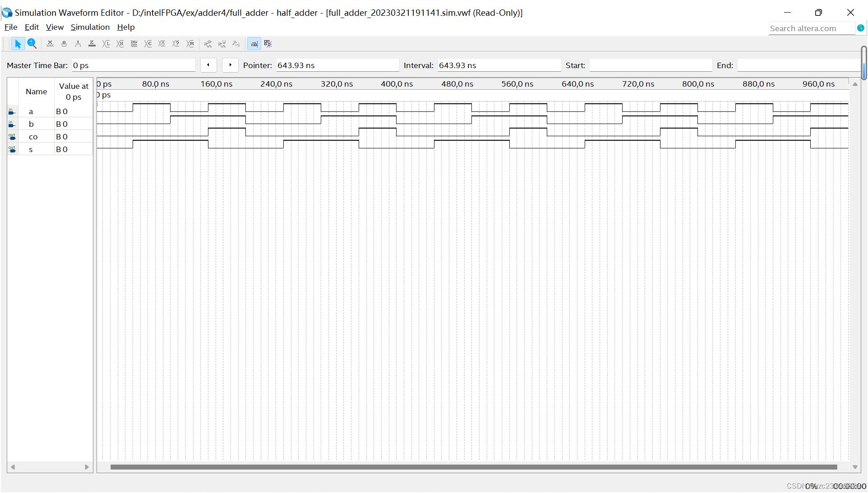The width and height of the screenshot is (868, 493).
Task: Open the Simulation menu
Action: [90, 27]
